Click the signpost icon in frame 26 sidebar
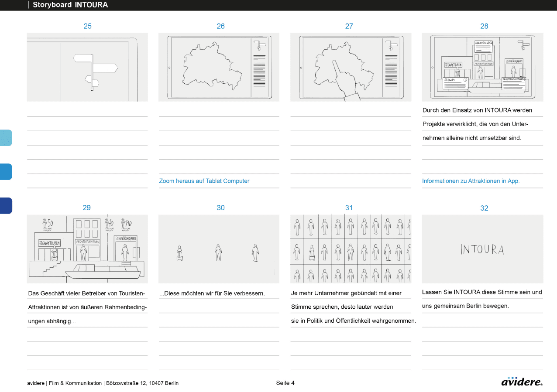 point(259,45)
